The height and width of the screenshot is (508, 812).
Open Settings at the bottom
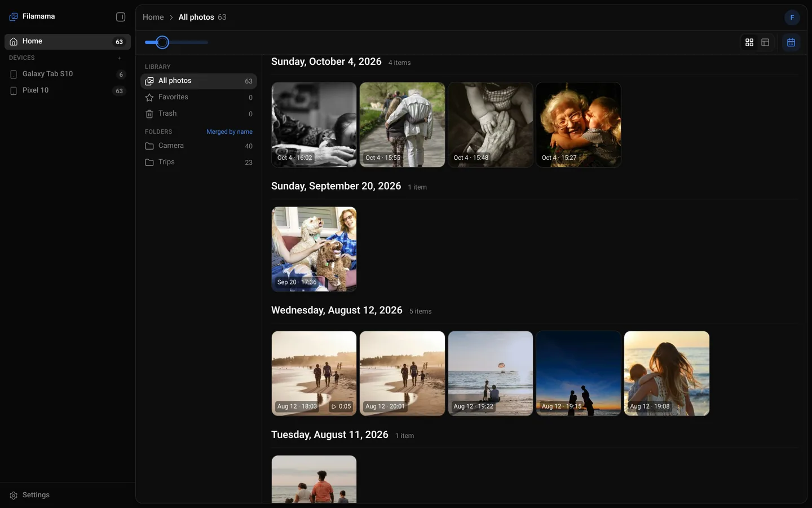[68, 495]
